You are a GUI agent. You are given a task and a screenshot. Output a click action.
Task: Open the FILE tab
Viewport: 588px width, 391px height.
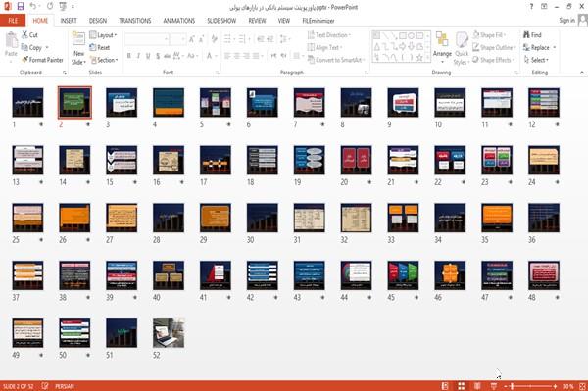point(13,21)
